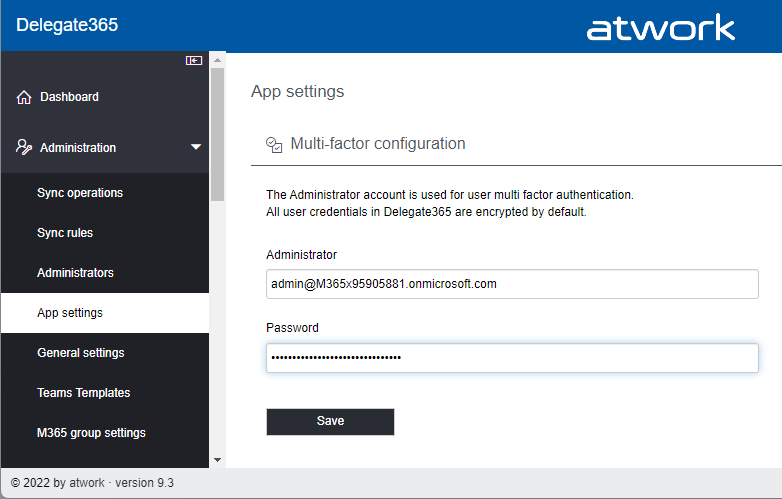This screenshot has height=499, width=782.
Task: Click the Delegate365 title link
Action: [x=67, y=25]
